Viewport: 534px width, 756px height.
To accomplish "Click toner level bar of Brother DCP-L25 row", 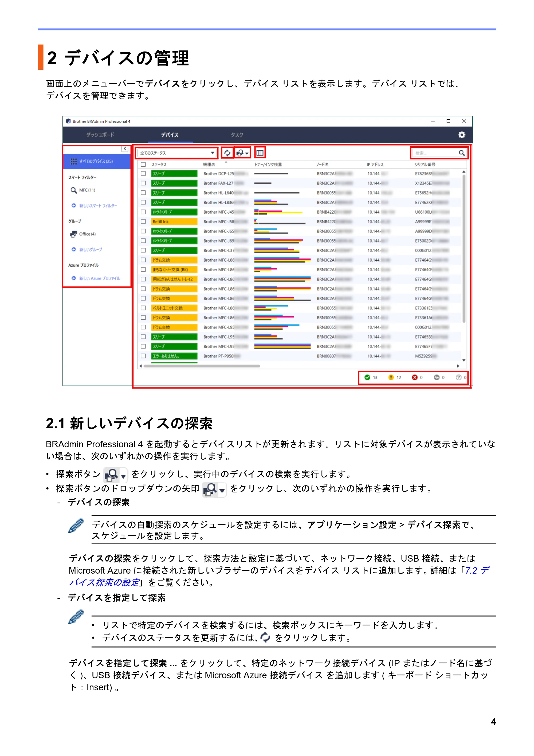I will click(271, 174).
